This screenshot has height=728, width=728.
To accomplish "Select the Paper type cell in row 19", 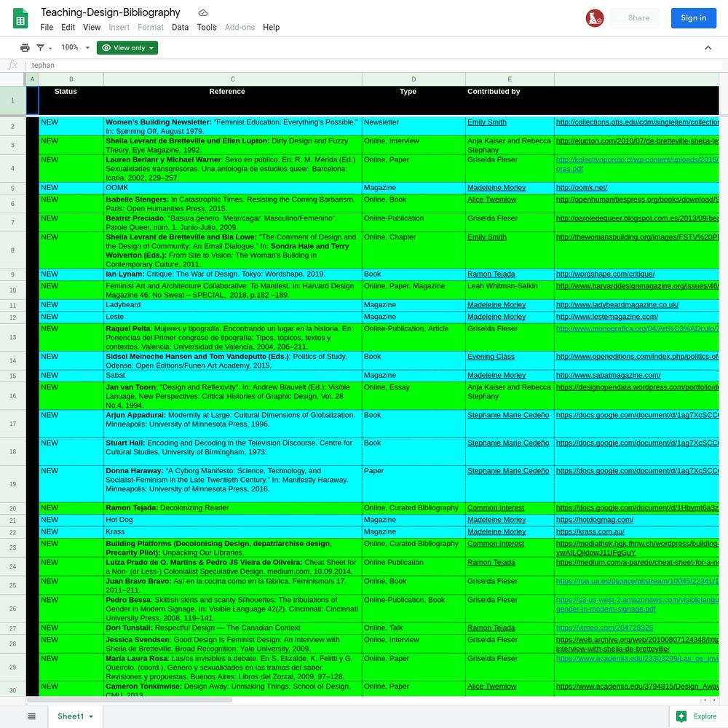I will (x=414, y=484).
